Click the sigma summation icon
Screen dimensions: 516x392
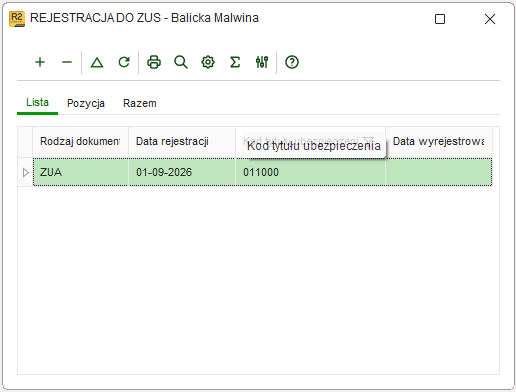pyautogui.click(x=235, y=62)
